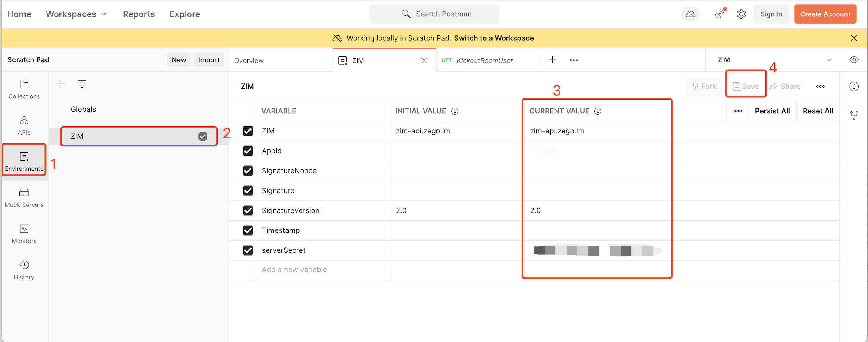Open the History sidebar panel

24,270
